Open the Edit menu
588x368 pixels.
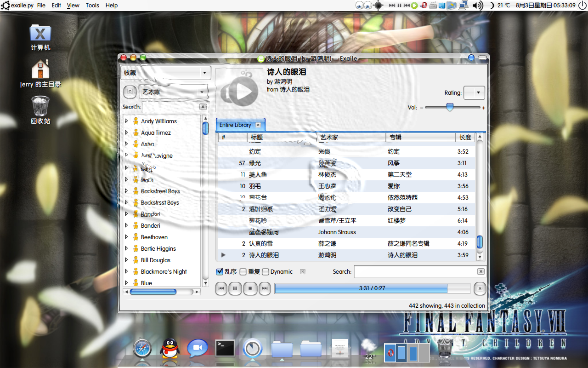[56, 6]
